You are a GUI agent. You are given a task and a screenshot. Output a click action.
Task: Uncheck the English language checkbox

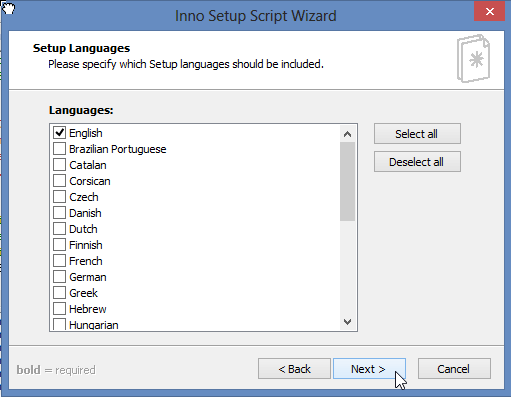coord(59,133)
